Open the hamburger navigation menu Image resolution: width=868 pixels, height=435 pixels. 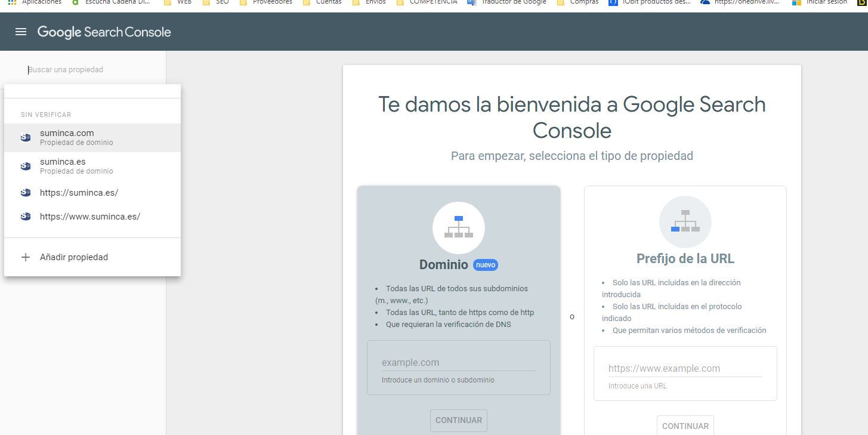point(21,32)
